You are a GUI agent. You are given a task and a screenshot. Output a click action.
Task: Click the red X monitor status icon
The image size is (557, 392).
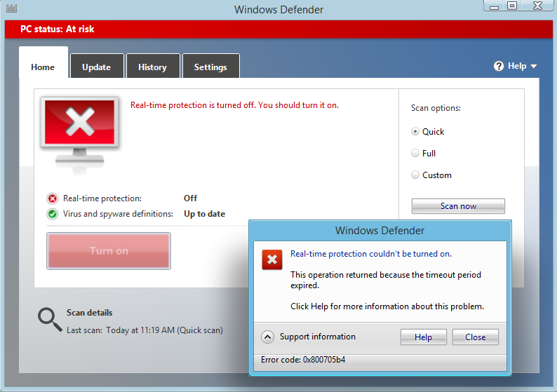(x=79, y=135)
